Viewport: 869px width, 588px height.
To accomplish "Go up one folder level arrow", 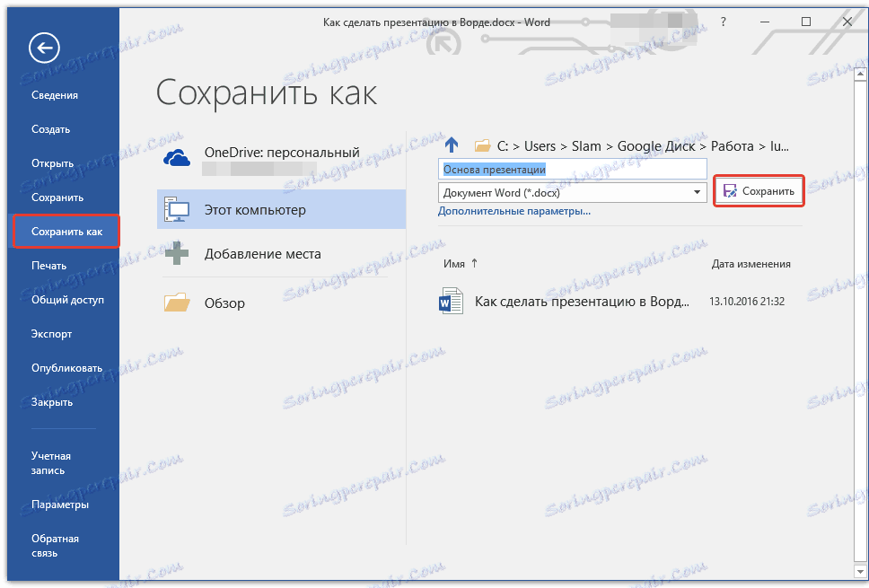I will 452,145.
